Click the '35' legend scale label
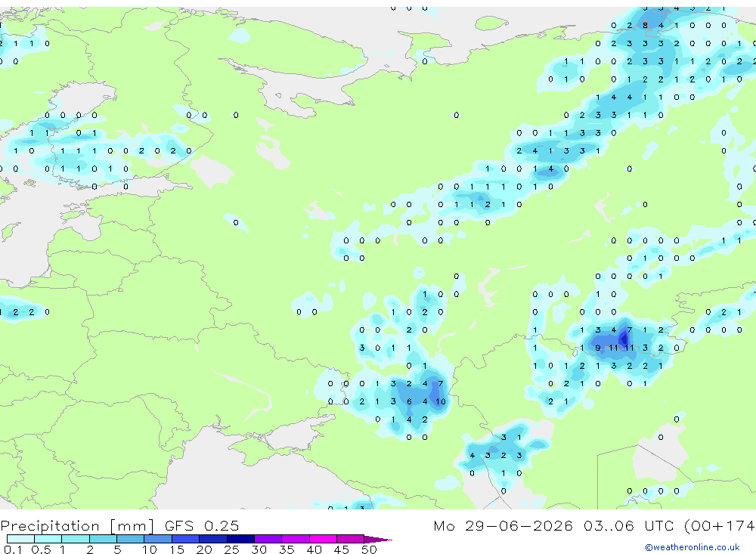The height and width of the screenshot is (554, 756). click(x=287, y=549)
